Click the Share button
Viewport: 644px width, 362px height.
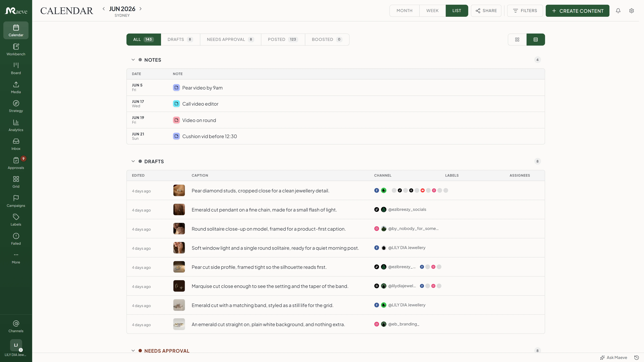pos(486,11)
